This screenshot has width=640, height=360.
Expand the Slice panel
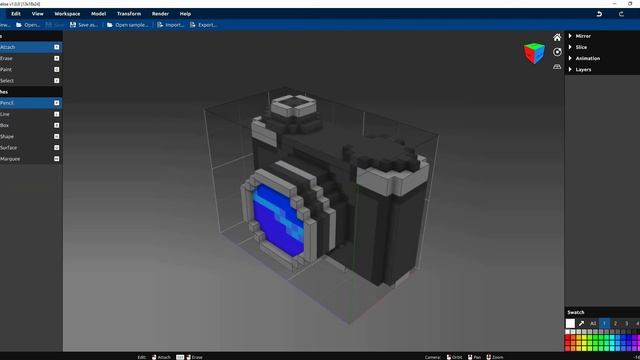click(602, 47)
